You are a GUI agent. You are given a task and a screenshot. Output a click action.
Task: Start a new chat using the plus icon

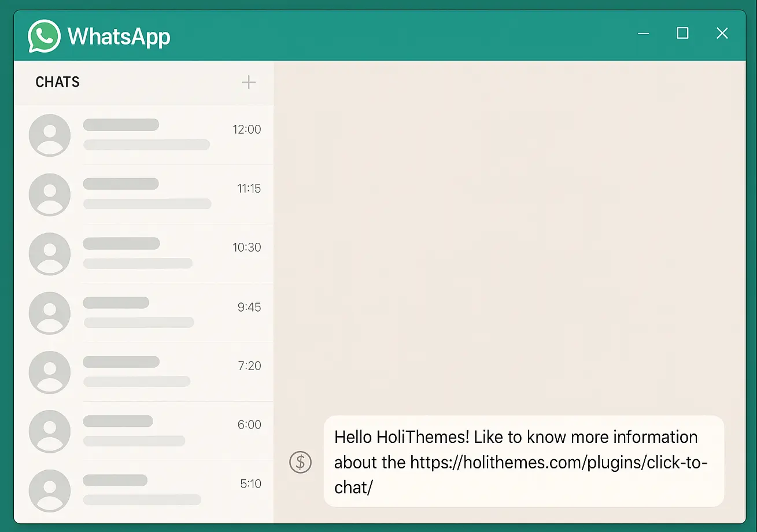coord(249,82)
